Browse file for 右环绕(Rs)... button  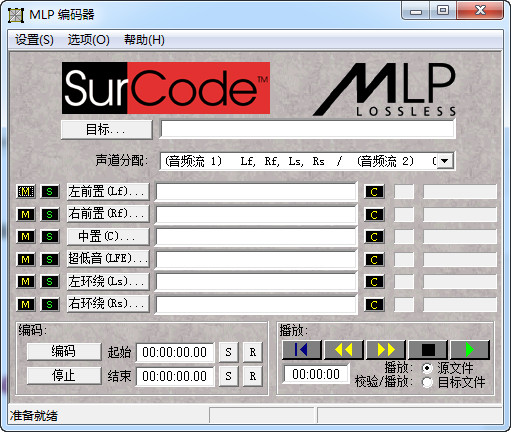point(108,304)
